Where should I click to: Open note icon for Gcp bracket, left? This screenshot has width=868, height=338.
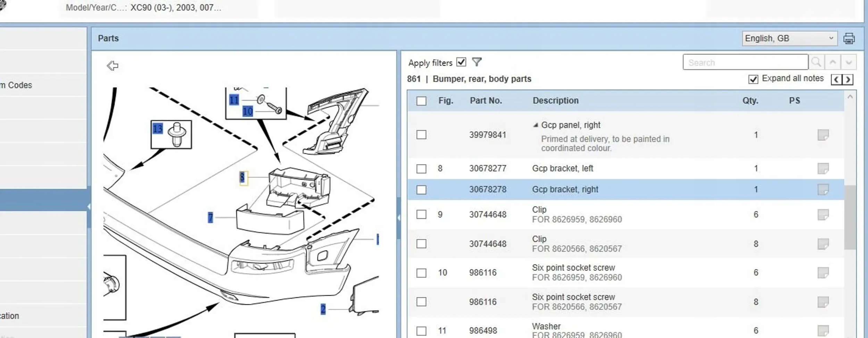(x=823, y=168)
